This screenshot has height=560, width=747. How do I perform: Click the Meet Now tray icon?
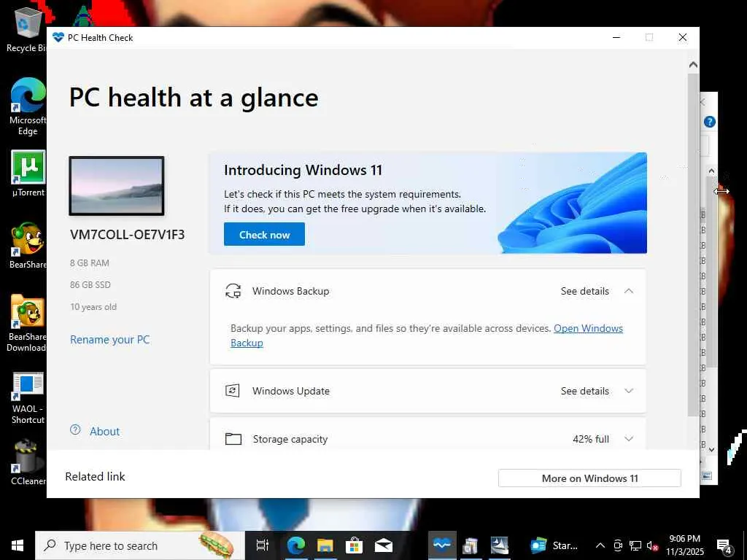pos(618,545)
